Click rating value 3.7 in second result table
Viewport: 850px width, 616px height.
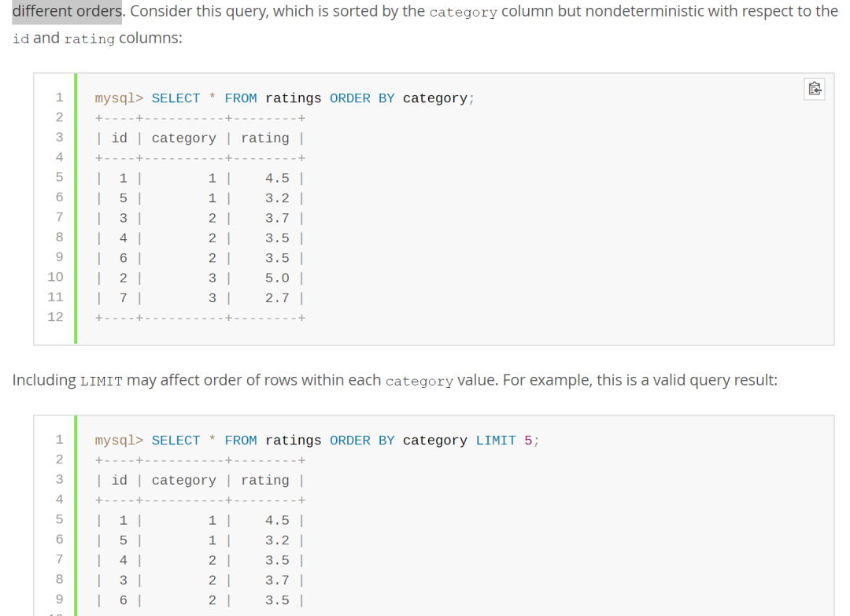277,581
